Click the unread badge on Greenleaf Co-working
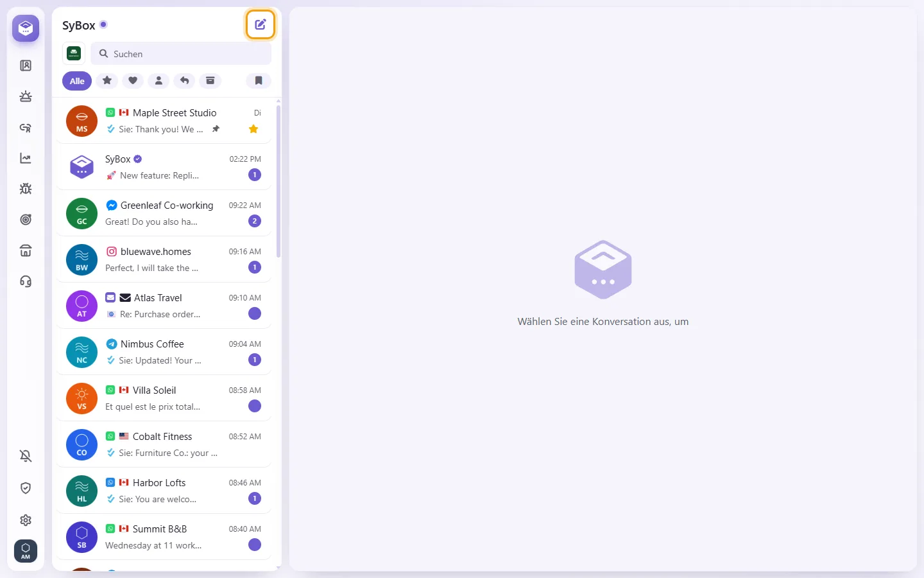The image size is (924, 578). (255, 221)
